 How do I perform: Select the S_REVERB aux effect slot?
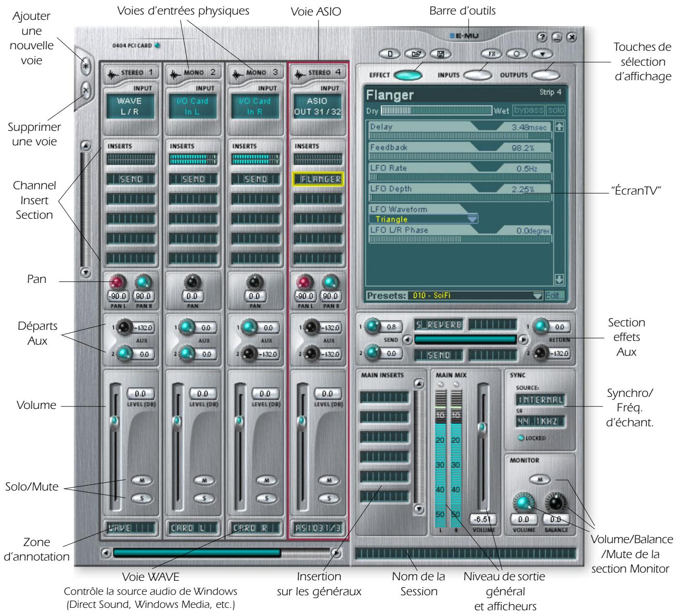[439, 325]
